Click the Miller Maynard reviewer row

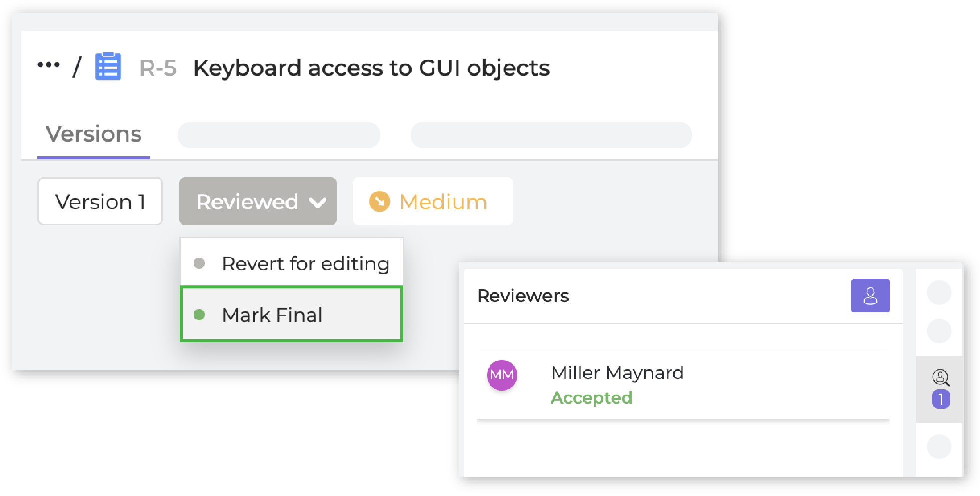tap(683, 385)
